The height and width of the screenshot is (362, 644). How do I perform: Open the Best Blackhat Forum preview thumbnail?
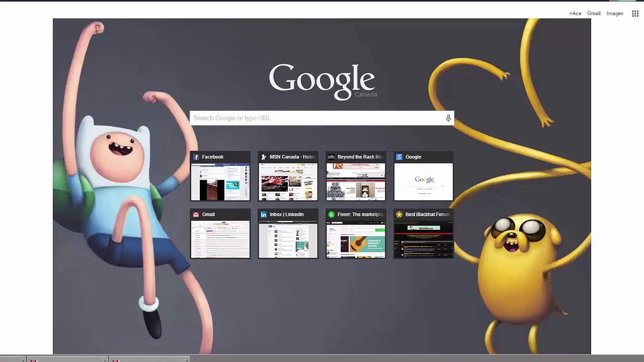[424, 239]
